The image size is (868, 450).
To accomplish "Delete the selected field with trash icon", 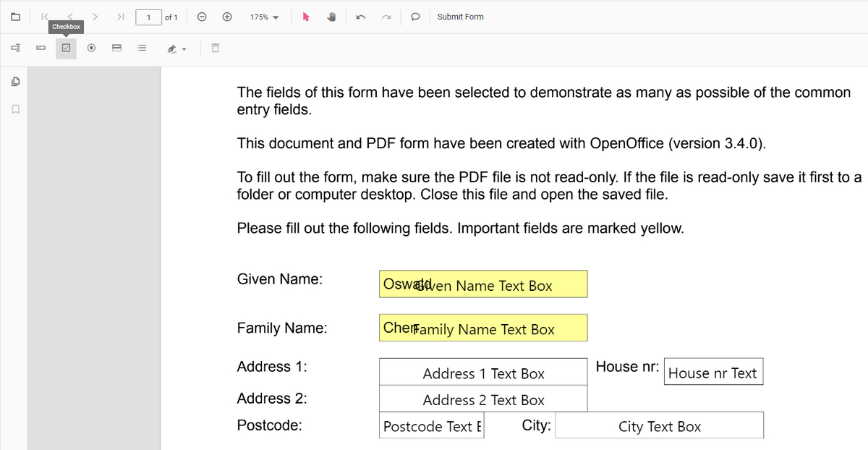I will point(214,48).
